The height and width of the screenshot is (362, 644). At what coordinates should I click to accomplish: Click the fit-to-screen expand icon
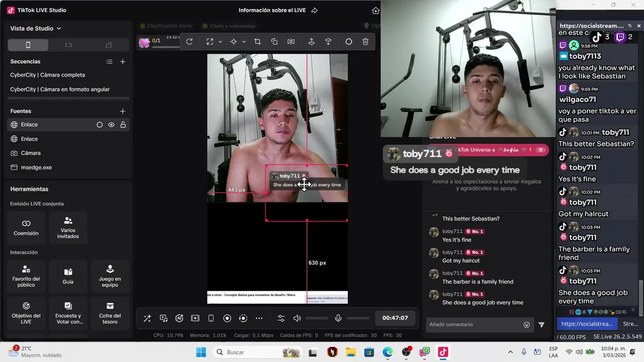pos(210,42)
